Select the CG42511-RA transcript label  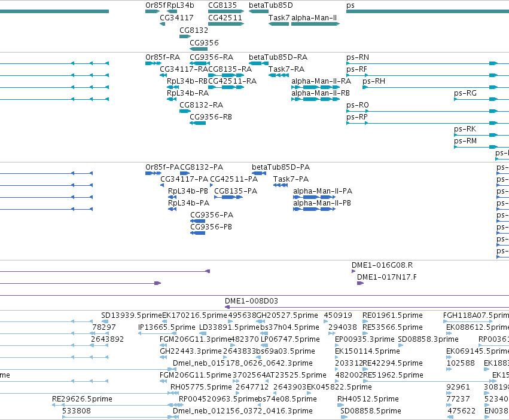coord(233,81)
